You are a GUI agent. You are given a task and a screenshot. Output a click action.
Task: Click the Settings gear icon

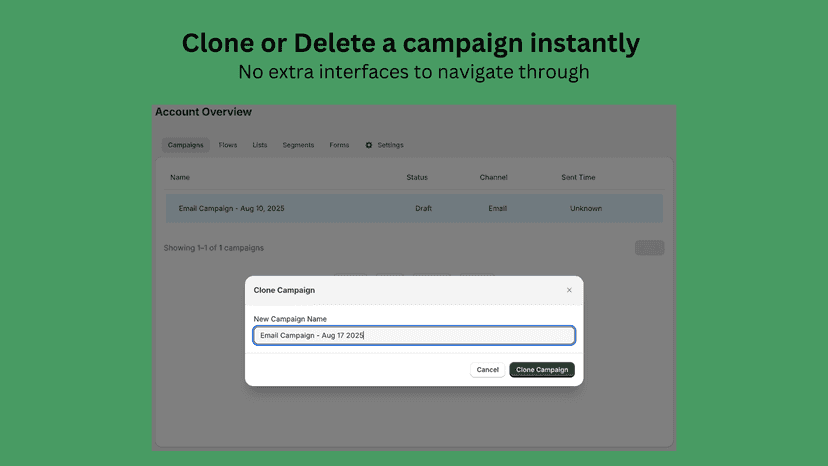click(x=369, y=145)
